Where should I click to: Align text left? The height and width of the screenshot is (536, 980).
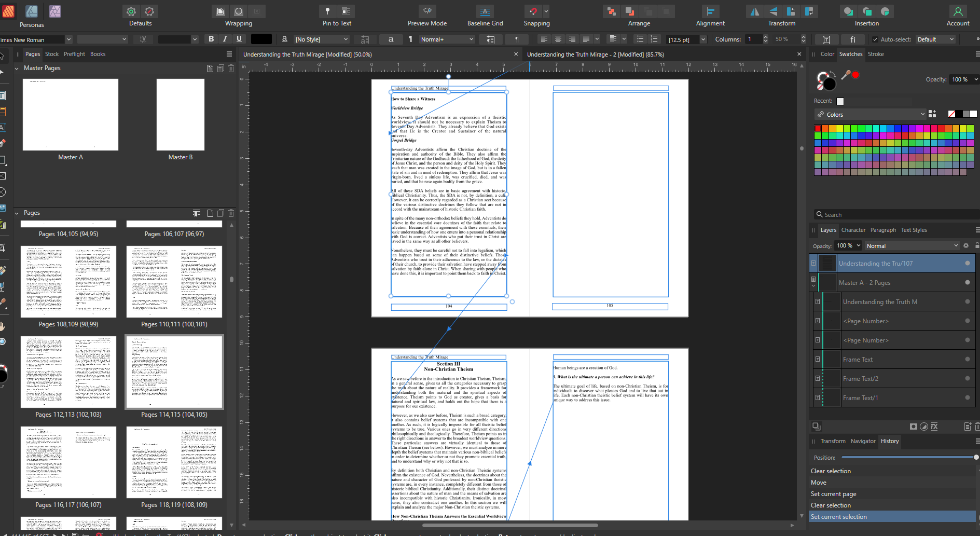[544, 39]
